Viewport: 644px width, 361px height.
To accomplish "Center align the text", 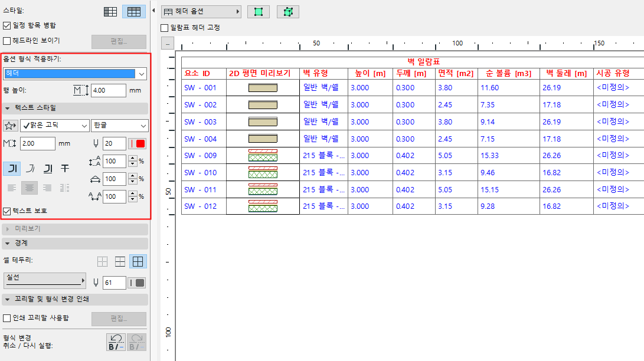I will tap(30, 188).
